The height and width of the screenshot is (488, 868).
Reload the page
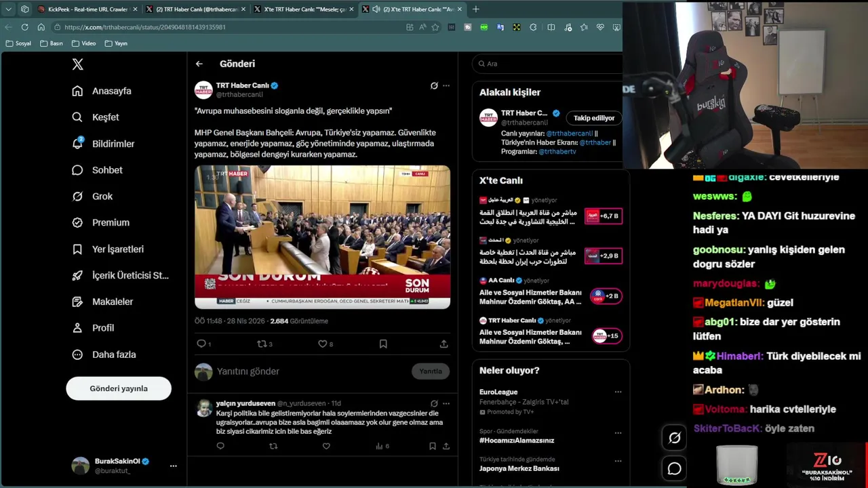24,27
